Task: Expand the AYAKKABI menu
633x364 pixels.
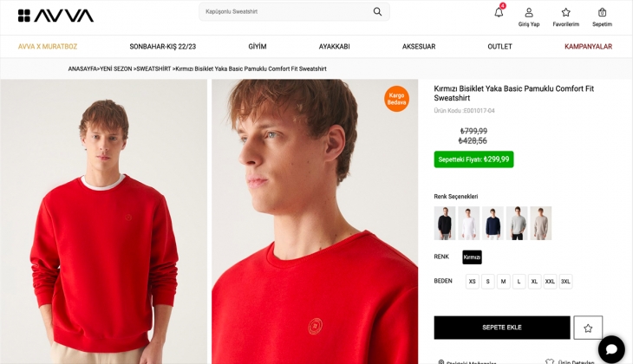Action: pyautogui.click(x=334, y=47)
